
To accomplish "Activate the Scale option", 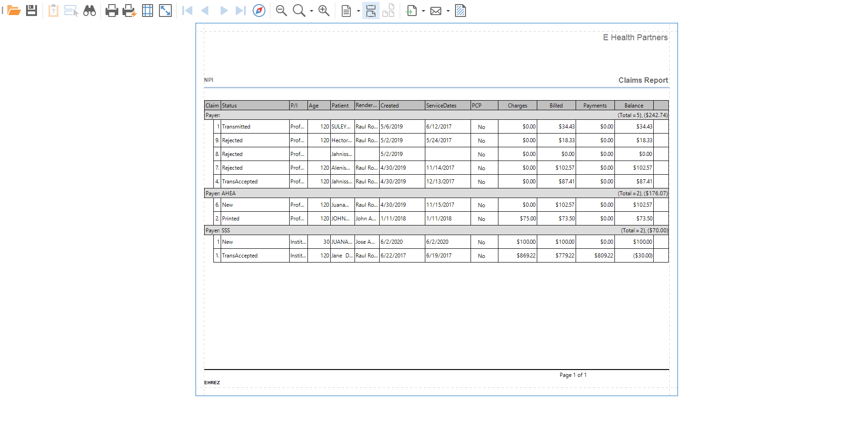I will (165, 11).
